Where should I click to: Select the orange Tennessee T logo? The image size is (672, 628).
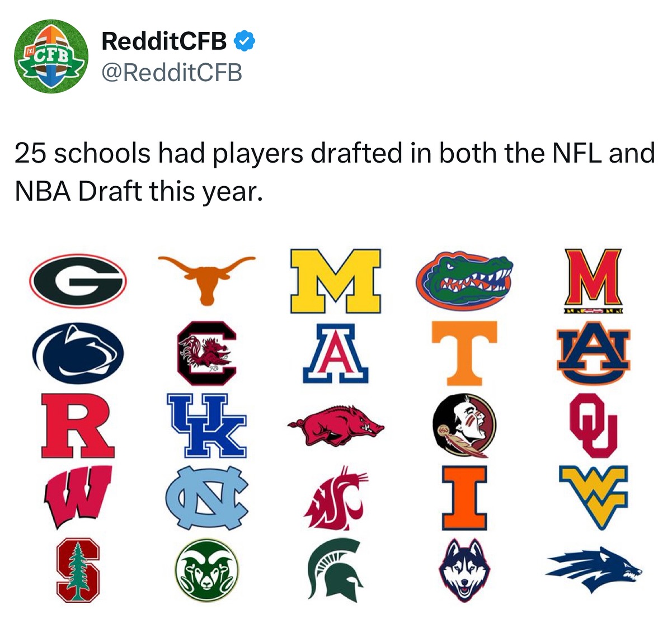pyautogui.click(x=464, y=353)
